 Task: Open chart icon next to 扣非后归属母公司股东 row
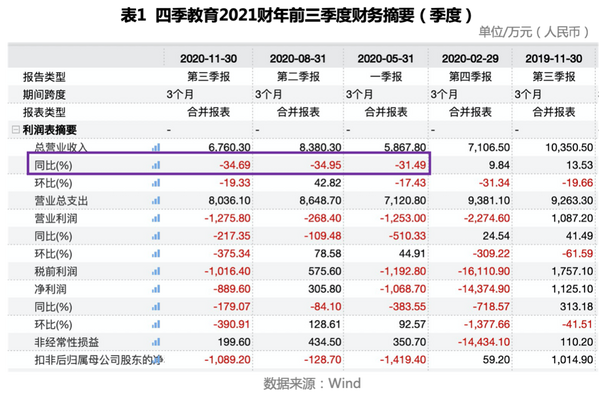pos(157,360)
